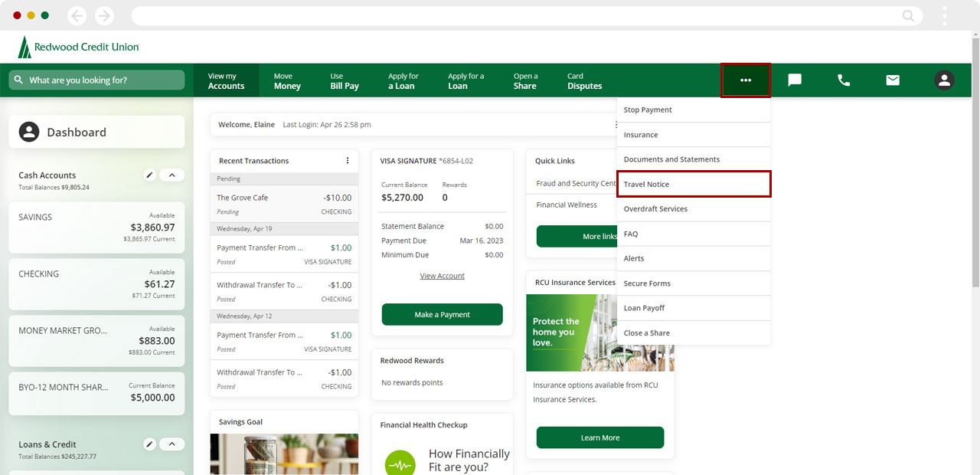Image resolution: width=980 pixels, height=475 pixels.
Task: Open View my Accounts tab
Action: pyautogui.click(x=226, y=80)
